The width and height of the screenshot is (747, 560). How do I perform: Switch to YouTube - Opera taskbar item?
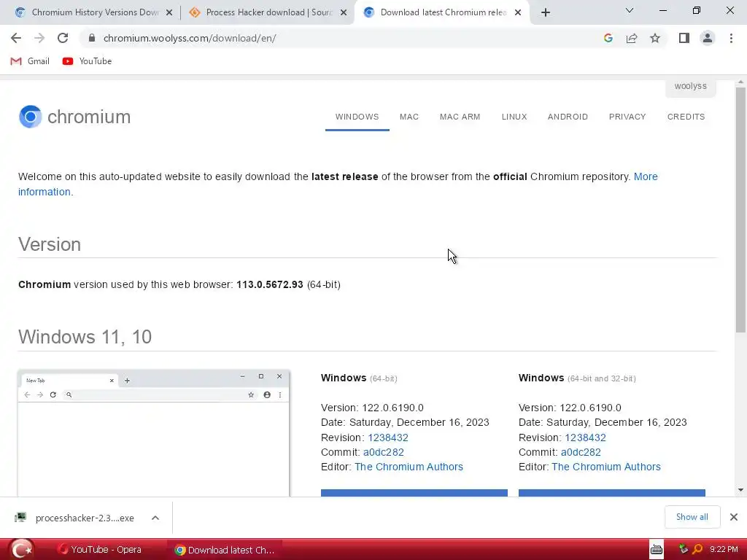pyautogui.click(x=99, y=550)
